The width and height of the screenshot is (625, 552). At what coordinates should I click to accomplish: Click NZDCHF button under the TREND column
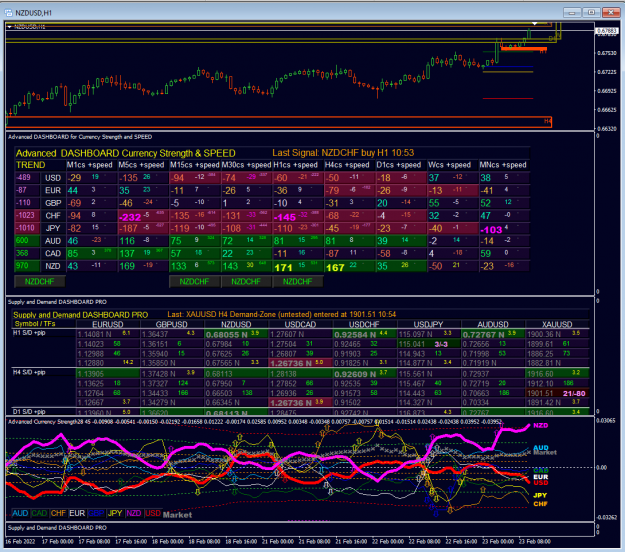[39, 281]
